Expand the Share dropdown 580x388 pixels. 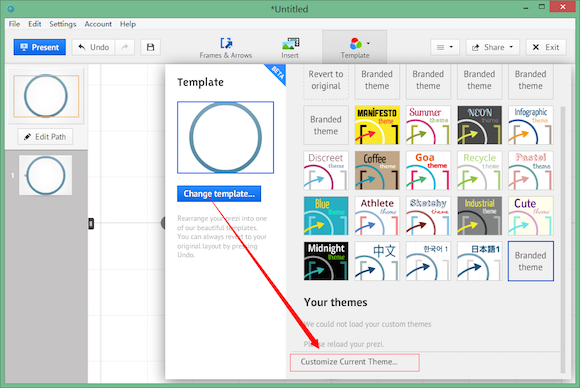[x=493, y=47]
